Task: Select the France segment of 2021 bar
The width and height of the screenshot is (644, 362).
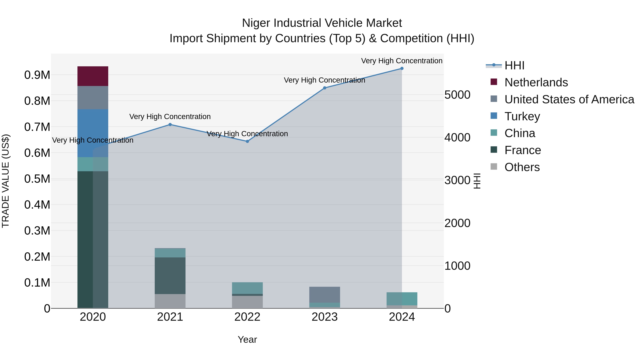Action: tap(170, 276)
